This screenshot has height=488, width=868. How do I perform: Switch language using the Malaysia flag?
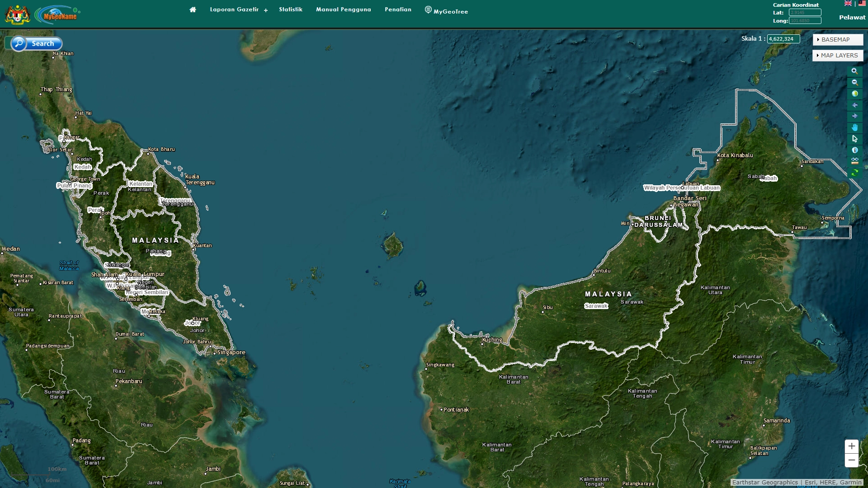(x=862, y=4)
